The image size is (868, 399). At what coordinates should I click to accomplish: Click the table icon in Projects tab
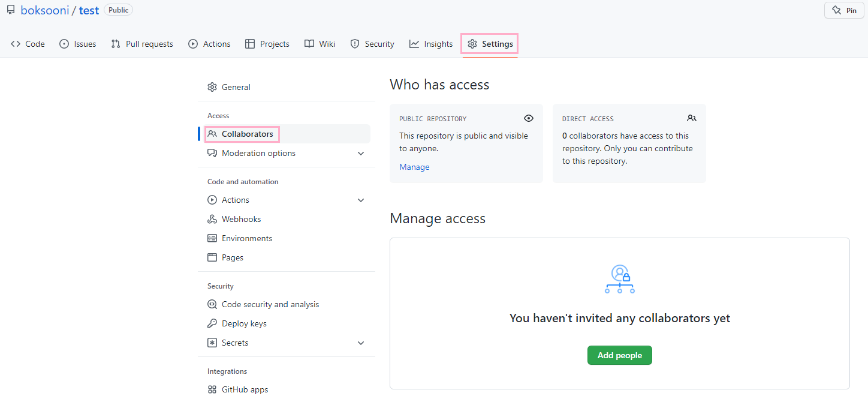[250, 44]
